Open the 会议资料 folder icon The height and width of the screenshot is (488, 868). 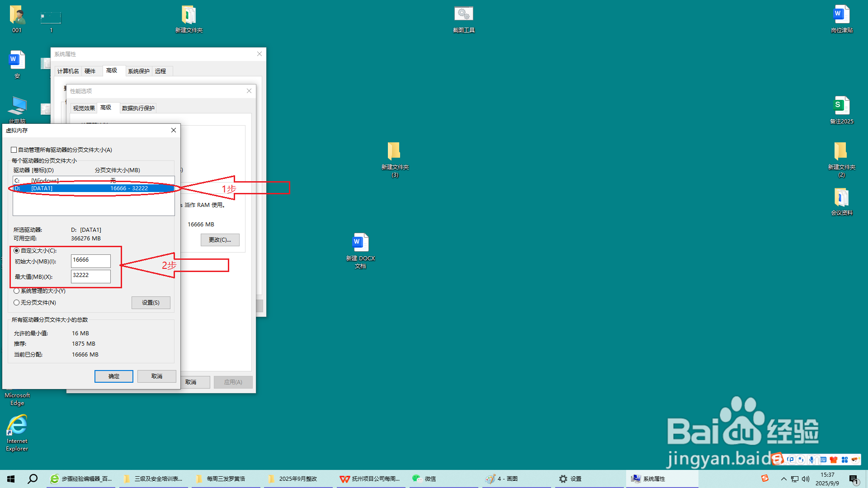tap(841, 198)
